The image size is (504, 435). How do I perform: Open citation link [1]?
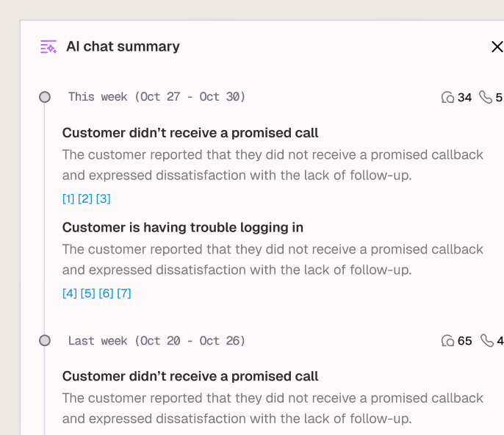[68, 198]
